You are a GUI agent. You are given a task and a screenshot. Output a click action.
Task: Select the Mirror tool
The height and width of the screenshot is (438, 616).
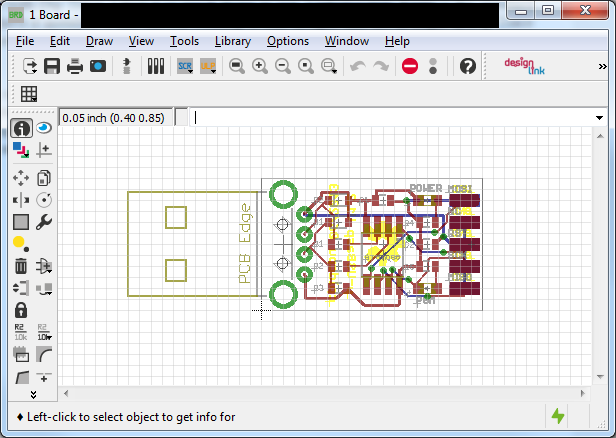pos(21,200)
